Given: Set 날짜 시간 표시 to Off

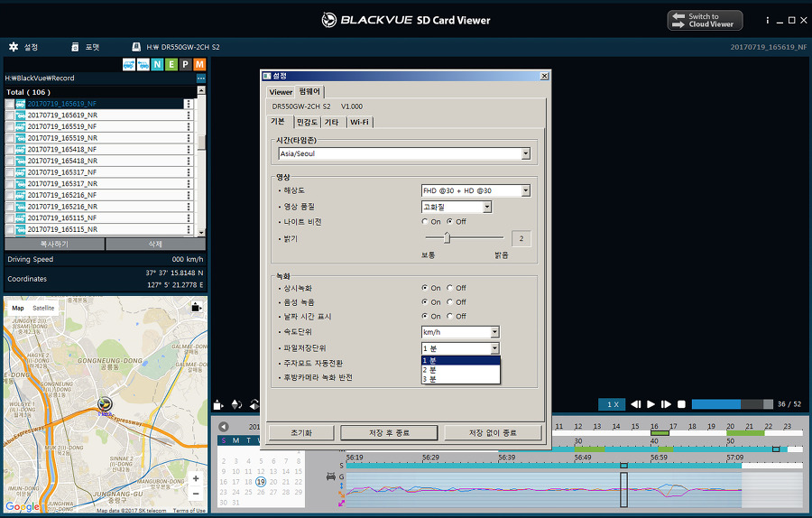Looking at the screenshot, I should (449, 316).
